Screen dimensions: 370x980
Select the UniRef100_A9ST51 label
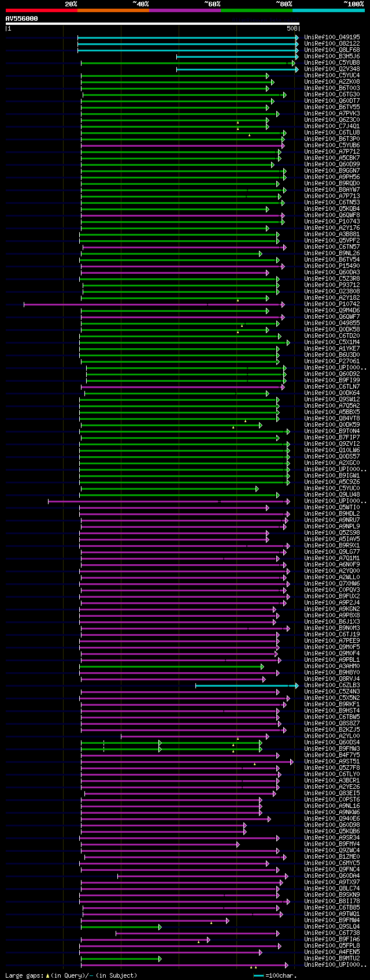coord(332,762)
